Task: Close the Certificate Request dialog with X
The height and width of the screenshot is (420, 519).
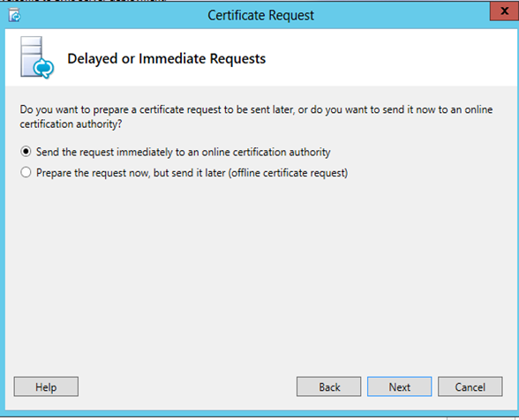Action: click(504, 11)
